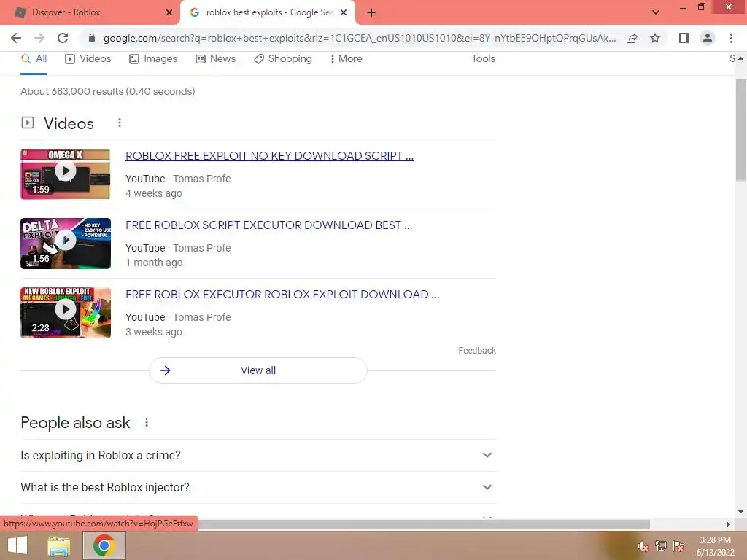Open the More search filters menu
The image size is (747, 560).
tap(347, 58)
